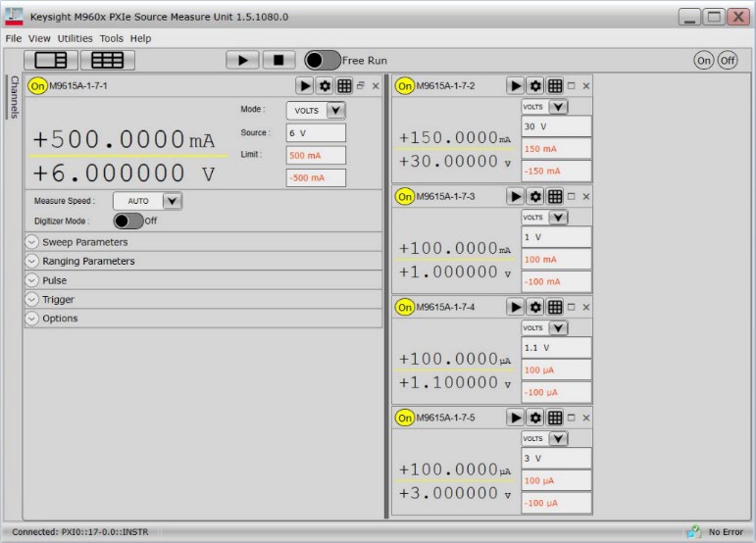Viewport: 756px width, 543px height.
Task: Open the Tools menu
Action: 111,38
